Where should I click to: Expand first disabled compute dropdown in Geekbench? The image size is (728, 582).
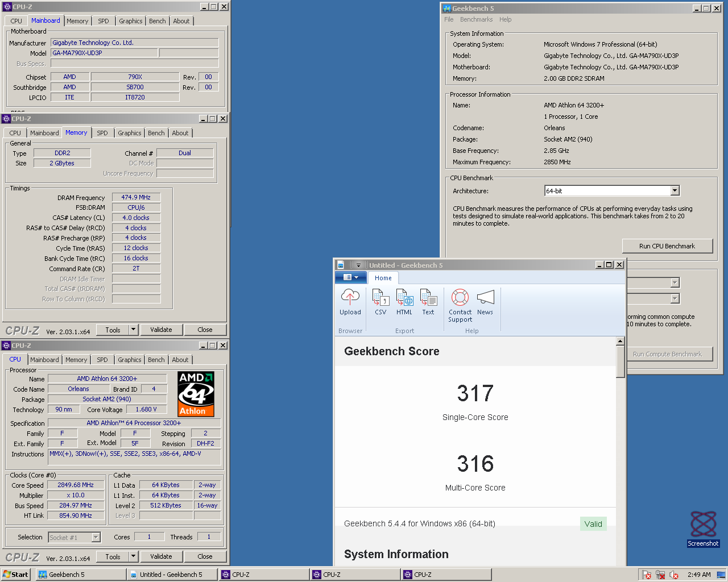point(675,282)
